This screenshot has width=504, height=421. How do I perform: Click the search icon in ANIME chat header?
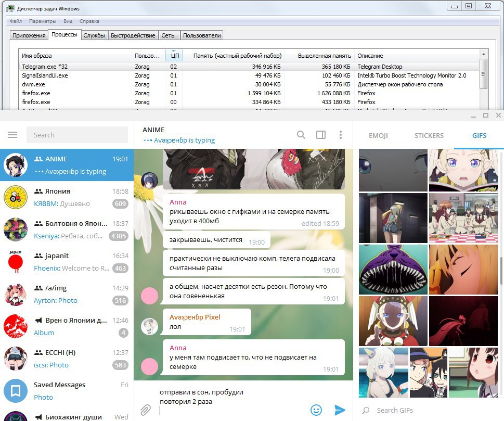click(x=301, y=135)
